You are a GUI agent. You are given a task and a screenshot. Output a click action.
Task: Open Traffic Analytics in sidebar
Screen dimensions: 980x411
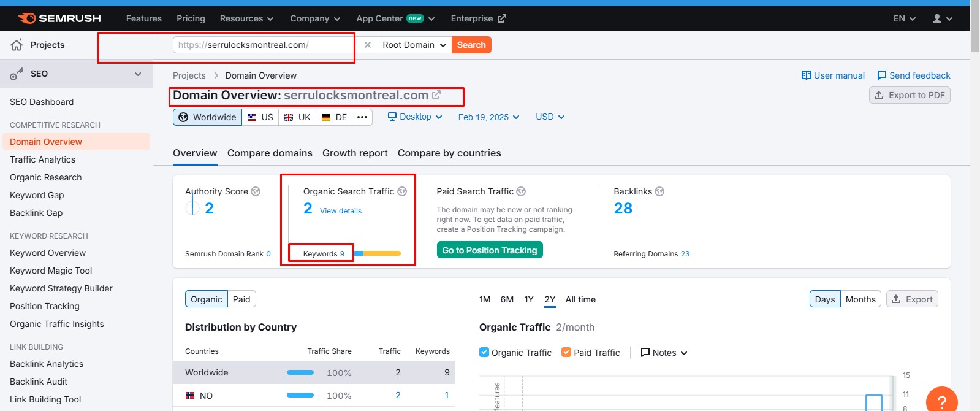coord(43,159)
